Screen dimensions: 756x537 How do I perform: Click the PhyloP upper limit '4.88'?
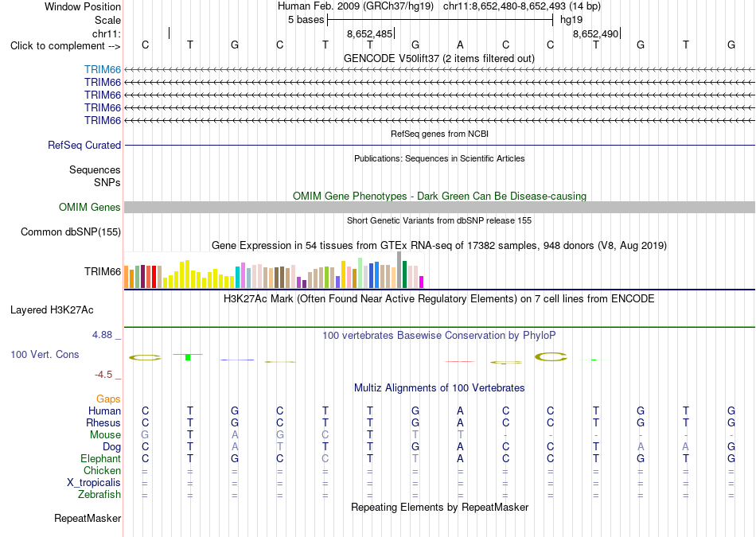click(102, 335)
